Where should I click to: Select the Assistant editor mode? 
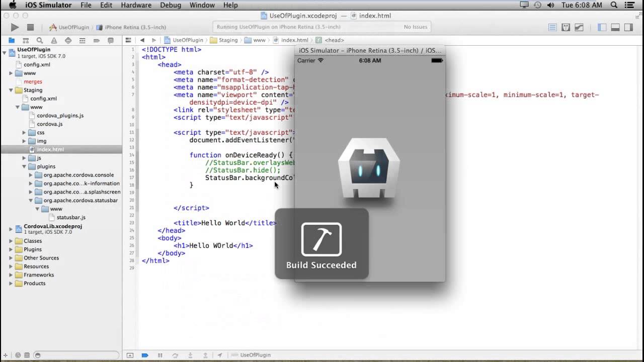tap(566, 28)
